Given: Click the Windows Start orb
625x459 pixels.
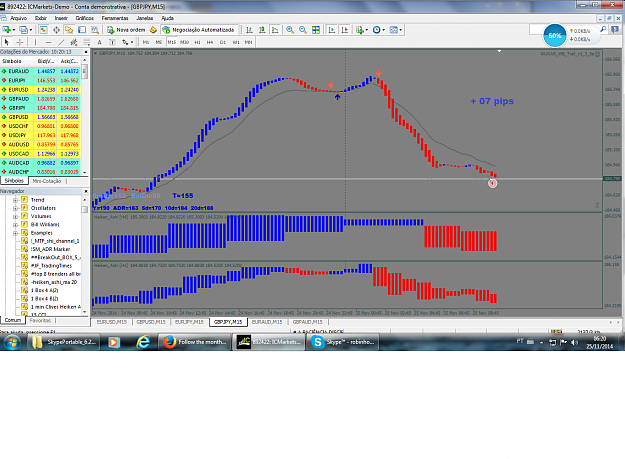Looking at the screenshot, I should coord(12,342).
